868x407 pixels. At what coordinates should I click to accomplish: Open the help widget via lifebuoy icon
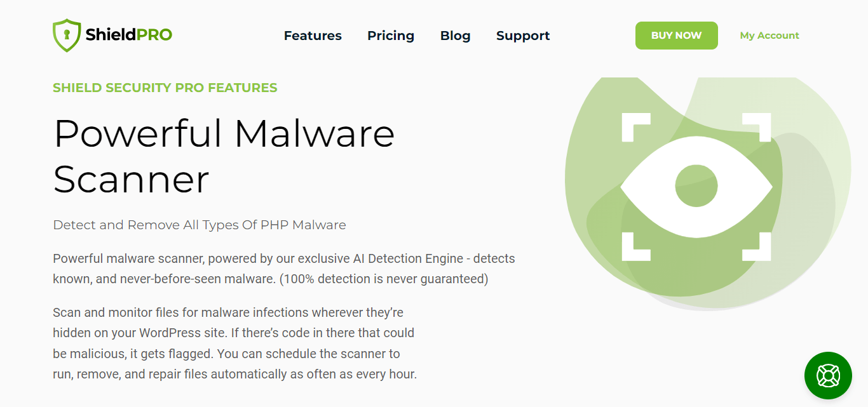[x=828, y=376]
